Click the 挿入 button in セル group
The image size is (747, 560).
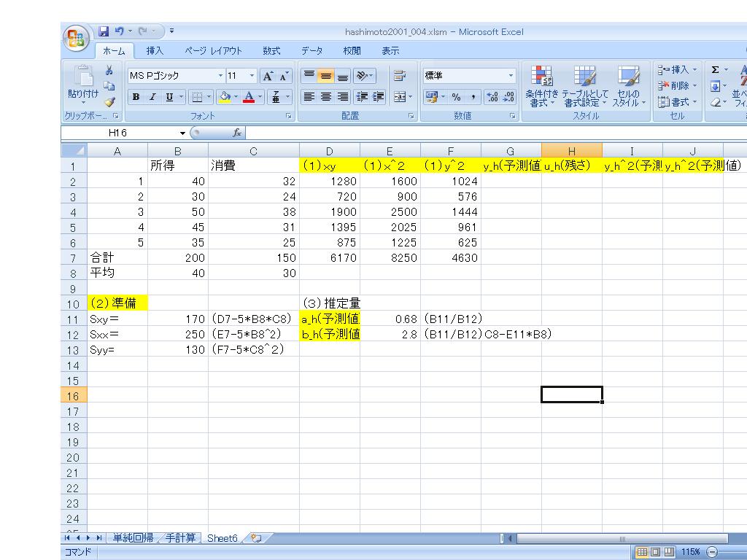pyautogui.click(x=678, y=70)
